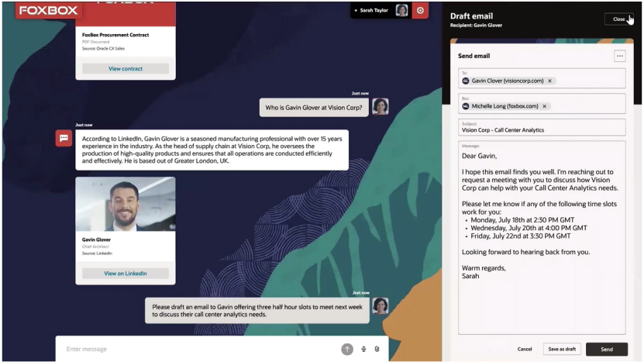Viewport: 644px width, 362px height.
Task: Click 'Source: Oracle CX Sales' text
Action: tap(103, 49)
